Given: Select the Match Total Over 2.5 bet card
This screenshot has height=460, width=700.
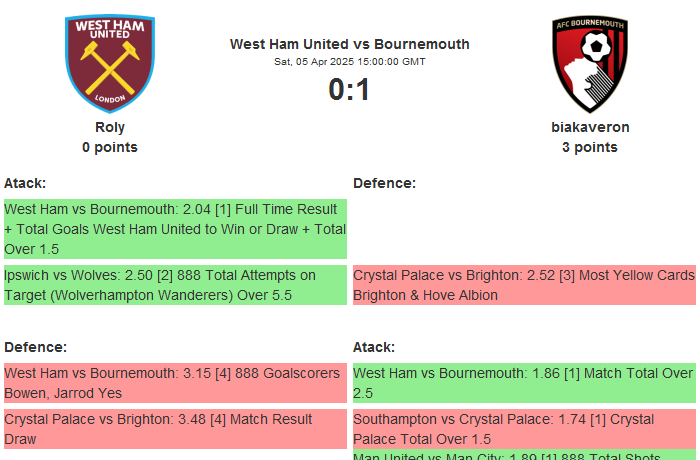Looking at the screenshot, I should point(524,383).
